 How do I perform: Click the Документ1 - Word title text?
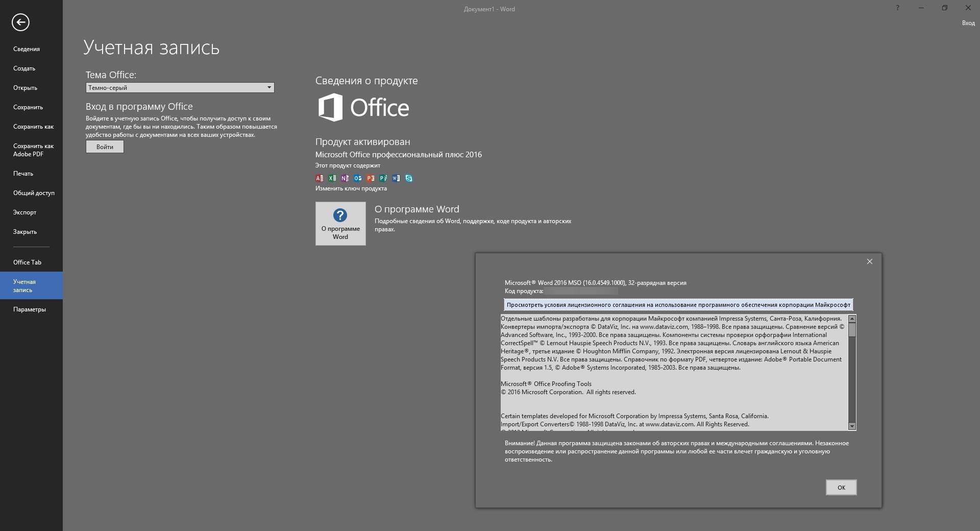coord(489,9)
